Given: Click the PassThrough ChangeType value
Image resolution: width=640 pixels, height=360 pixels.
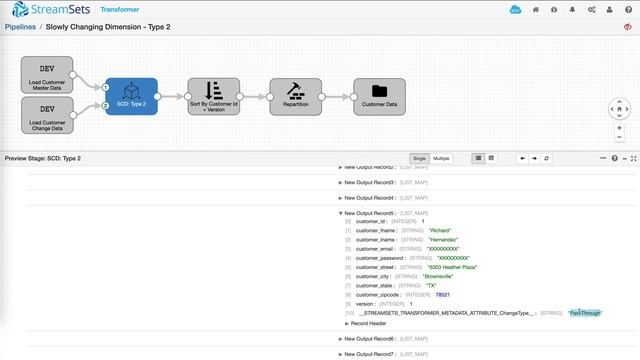Looking at the screenshot, I should coord(585,313).
